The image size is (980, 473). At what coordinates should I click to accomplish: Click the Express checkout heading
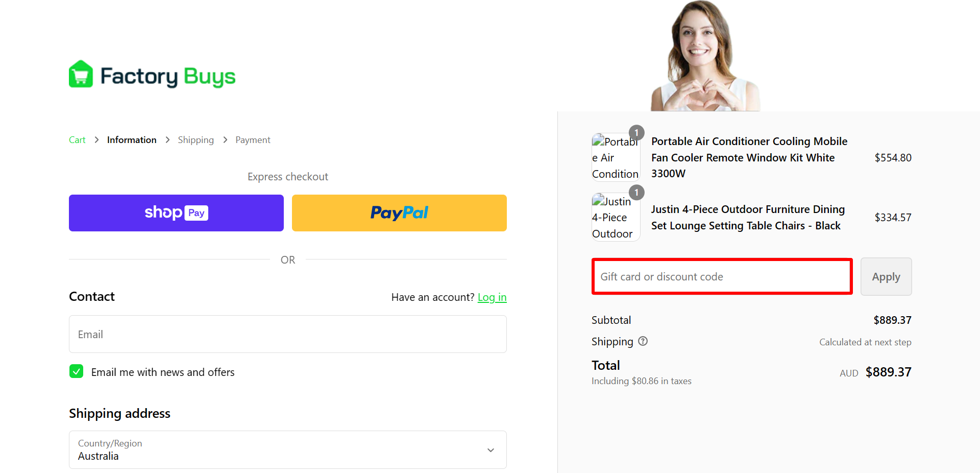288,177
